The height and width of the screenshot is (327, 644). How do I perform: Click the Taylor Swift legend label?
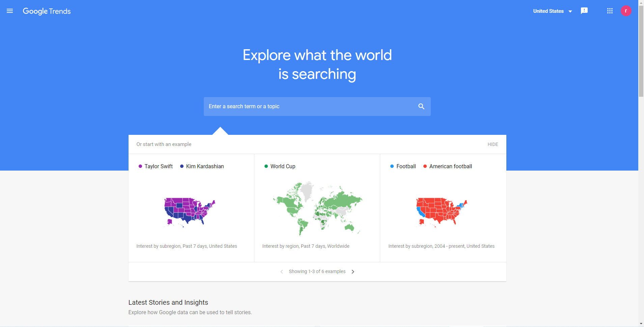[159, 167]
